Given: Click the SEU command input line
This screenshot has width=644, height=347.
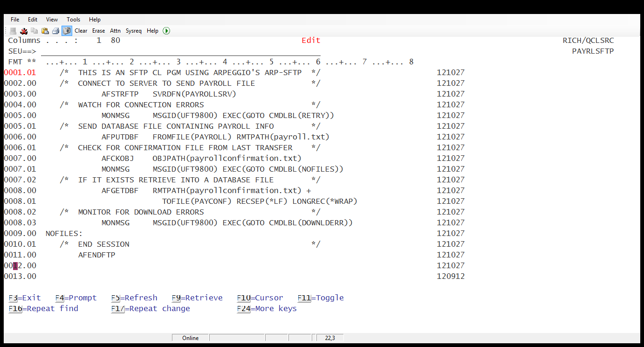Looking at the screenshot, I should 181,51.
